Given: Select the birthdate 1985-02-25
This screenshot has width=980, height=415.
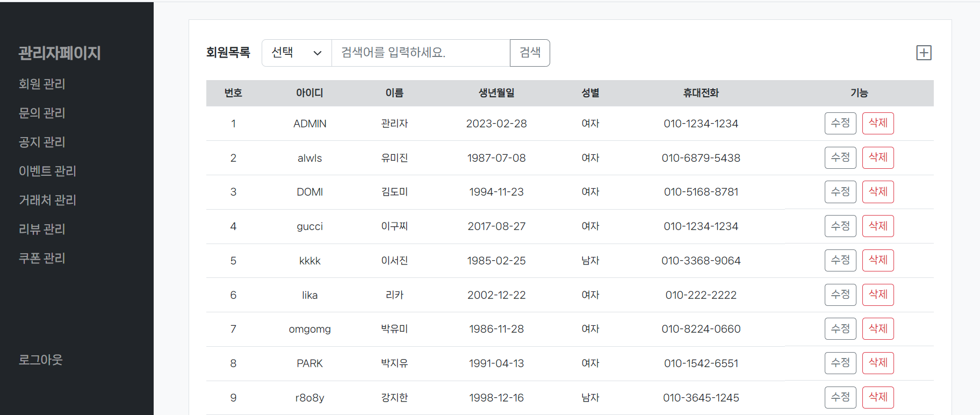Looking at the screenshot, I should pos(496,261).
